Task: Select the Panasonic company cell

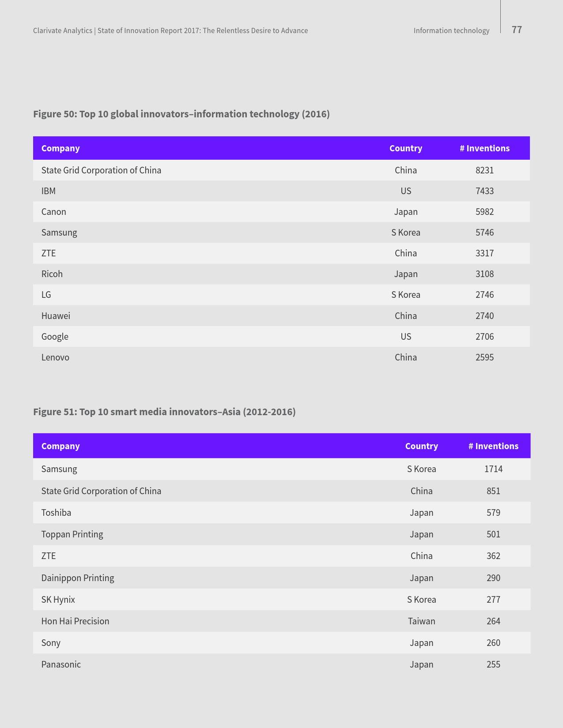Action: click(x=61, y=664)
